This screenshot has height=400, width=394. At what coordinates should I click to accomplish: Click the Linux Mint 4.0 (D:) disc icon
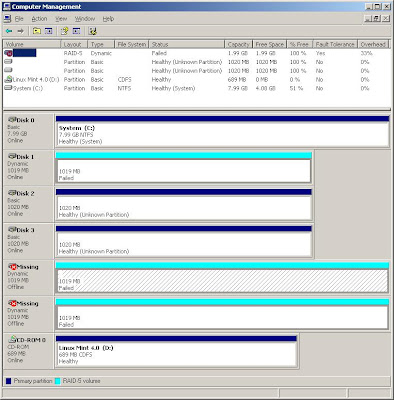point(8,79)
